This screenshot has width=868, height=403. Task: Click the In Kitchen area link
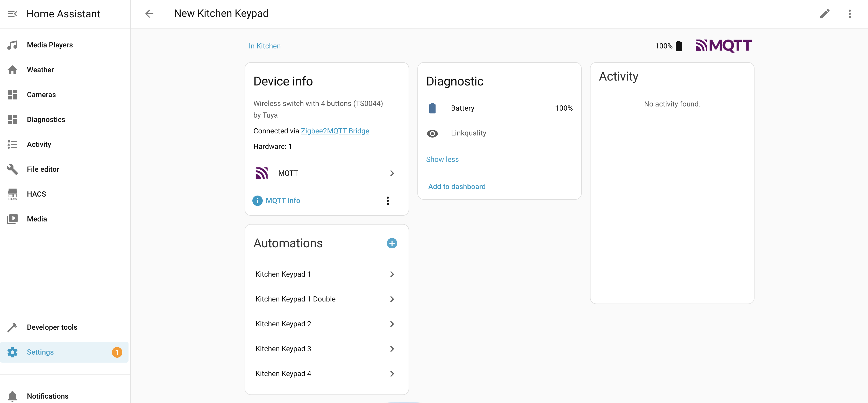click(x=265, y=46)
